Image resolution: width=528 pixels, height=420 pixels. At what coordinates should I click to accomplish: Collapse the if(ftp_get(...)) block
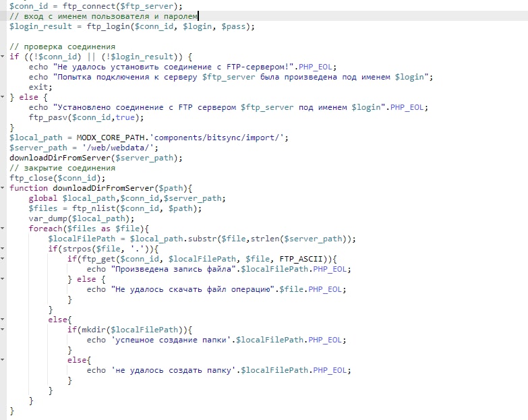pos(2,258)
